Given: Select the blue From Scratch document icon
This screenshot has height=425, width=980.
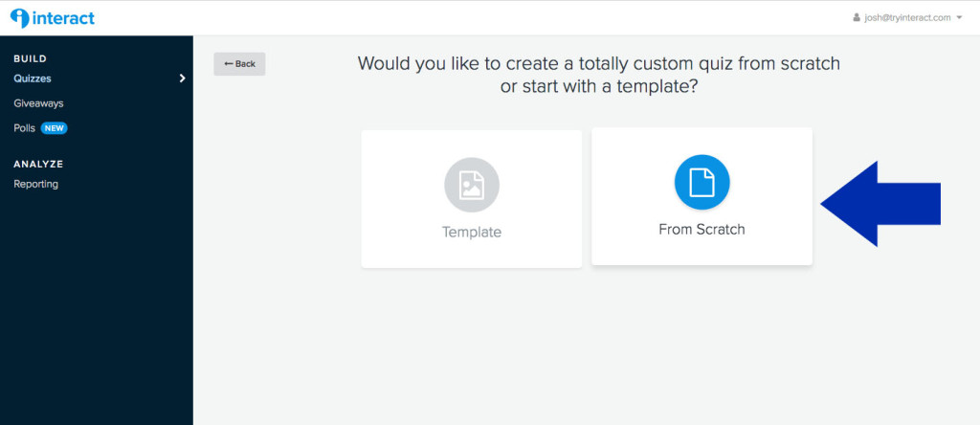Looking at the screenshot, I should coord(702,182).
